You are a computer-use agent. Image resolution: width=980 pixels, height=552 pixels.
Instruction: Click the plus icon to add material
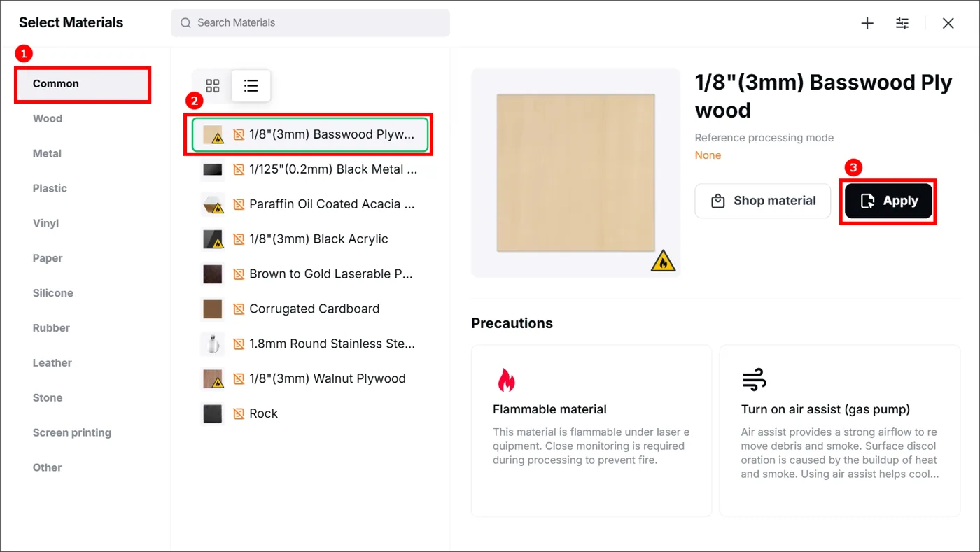tap(867, 23)
